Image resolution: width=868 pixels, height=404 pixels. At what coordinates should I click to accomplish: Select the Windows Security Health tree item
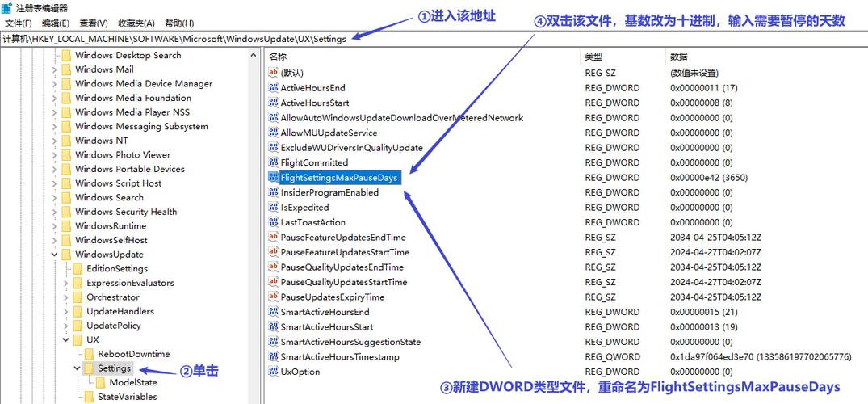[126, 212]
